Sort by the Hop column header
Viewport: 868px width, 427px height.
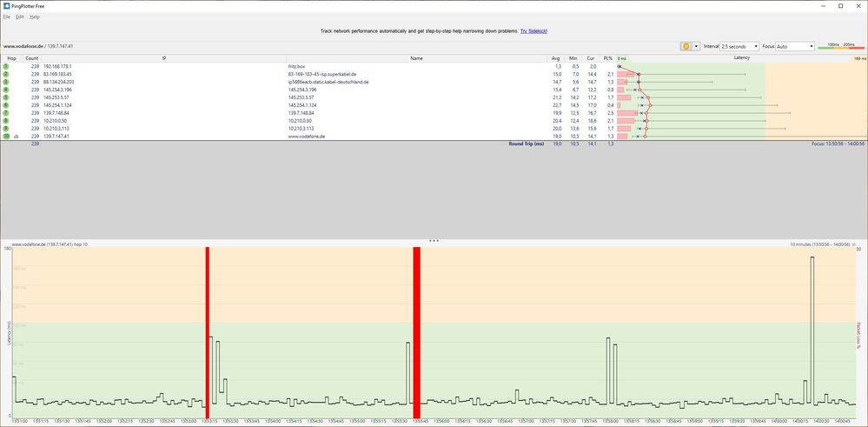point(11,58)
